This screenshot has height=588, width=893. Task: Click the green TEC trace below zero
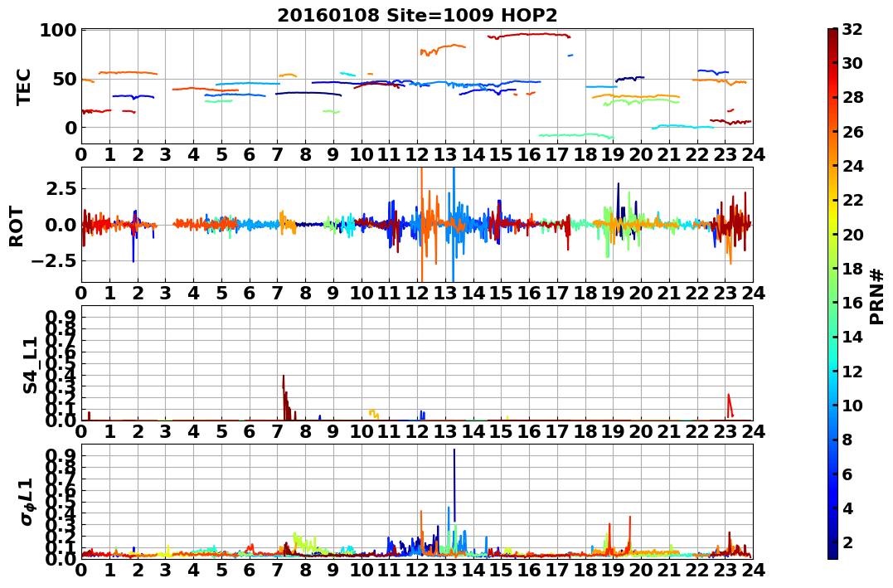pyautogui.click(x=575, y=136)
